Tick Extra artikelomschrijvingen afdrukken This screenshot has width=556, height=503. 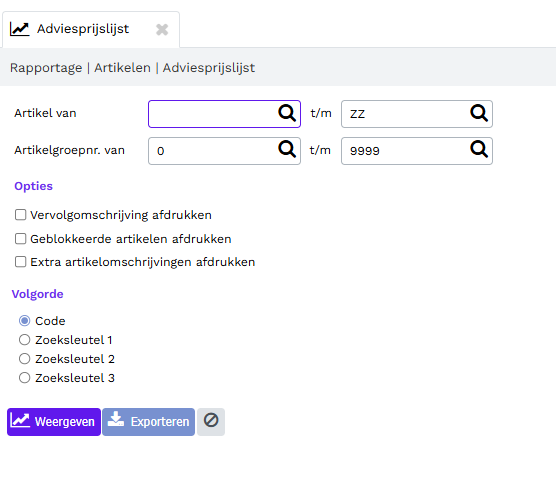21,262
